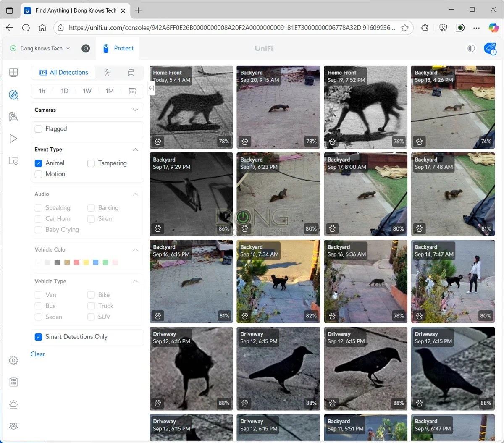
Task: Open Driveway Sep 12 6:16 PM detection
Action: click(x=191, y=369)
